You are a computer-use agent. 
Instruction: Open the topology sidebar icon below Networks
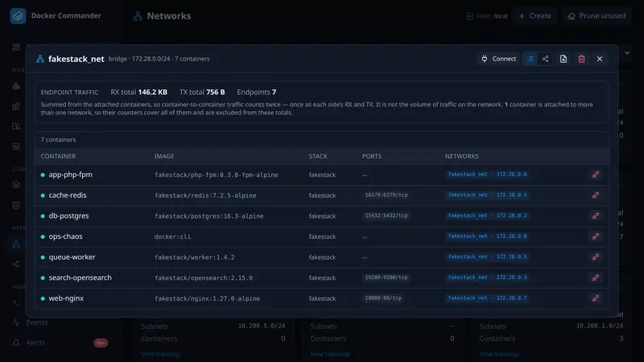(x=16, y=264)
